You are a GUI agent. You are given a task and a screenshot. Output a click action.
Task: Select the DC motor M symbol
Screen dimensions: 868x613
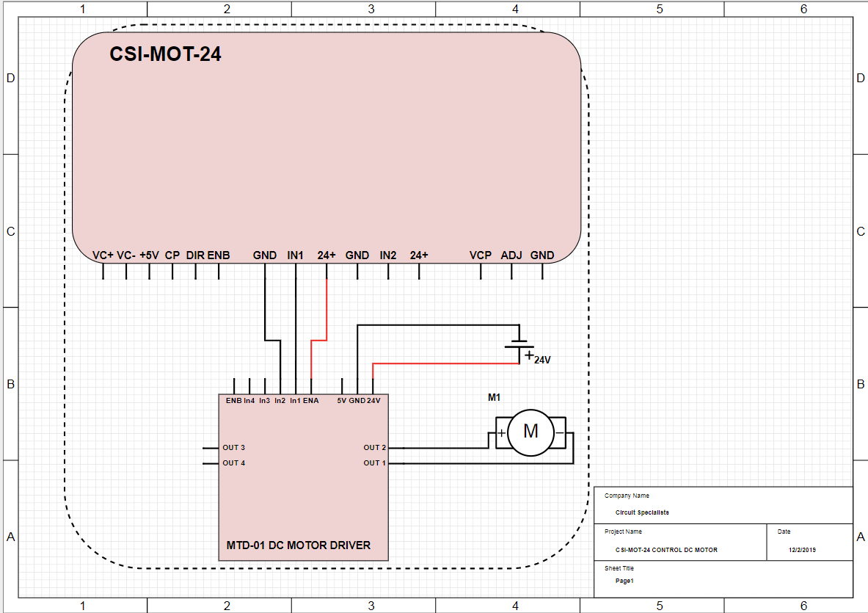(x=530, y=432)
